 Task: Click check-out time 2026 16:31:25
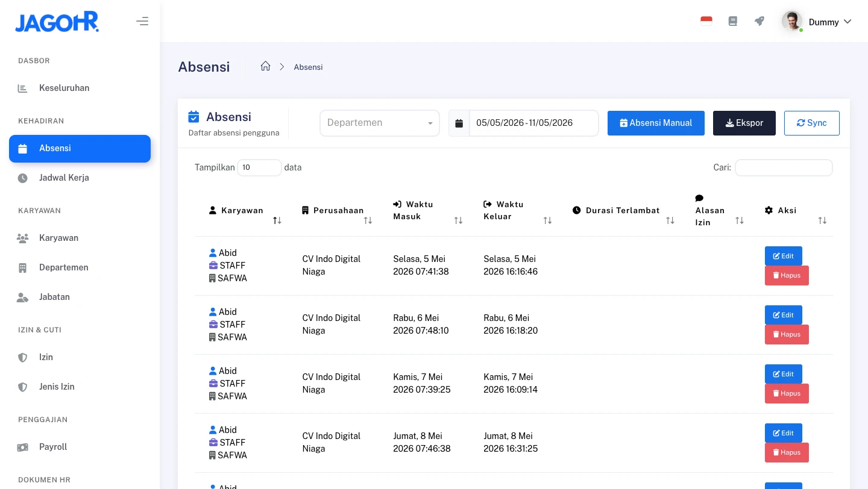(x=511, y=449)
